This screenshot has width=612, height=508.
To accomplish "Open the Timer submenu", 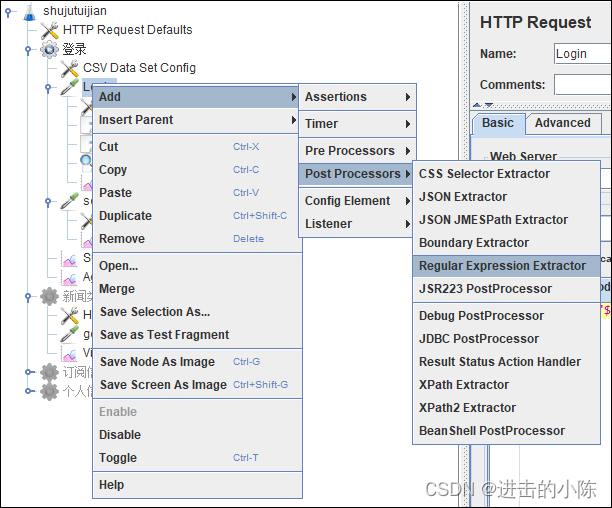I will coord(358,124).
